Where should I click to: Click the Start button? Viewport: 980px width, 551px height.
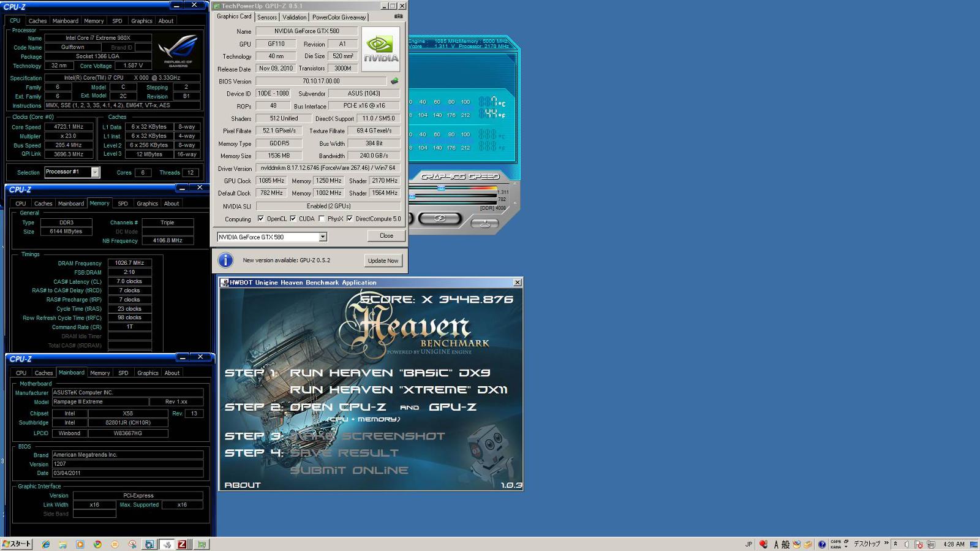[x=17, y=544]
